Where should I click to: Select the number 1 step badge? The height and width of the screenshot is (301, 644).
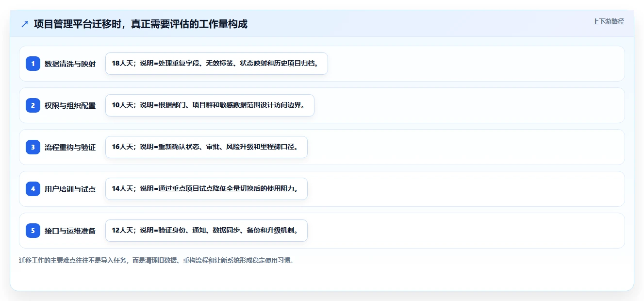click(33, 64)
